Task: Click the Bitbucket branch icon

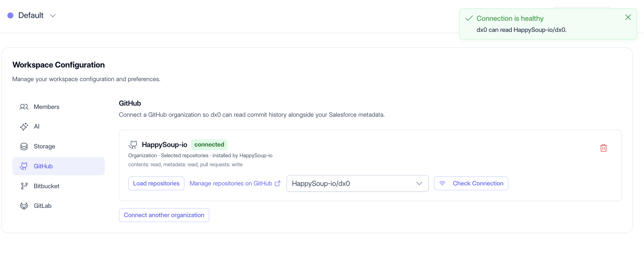Action: coord(24,186)
